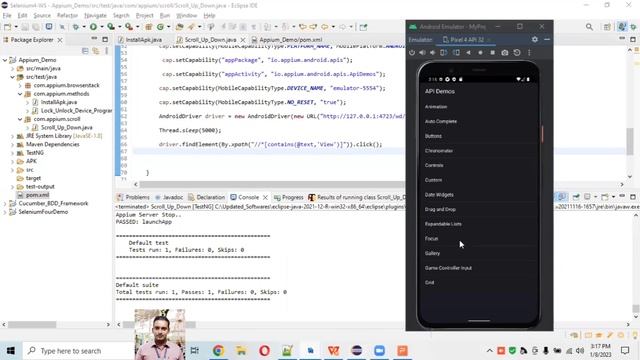Click New Java Class toolbar icon
640x360 pixels.
tap(160, 27)
